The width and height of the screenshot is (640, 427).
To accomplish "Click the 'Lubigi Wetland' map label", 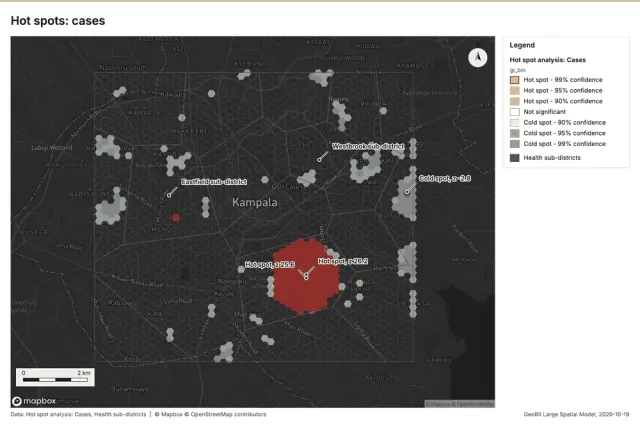I will coord(52,148).
